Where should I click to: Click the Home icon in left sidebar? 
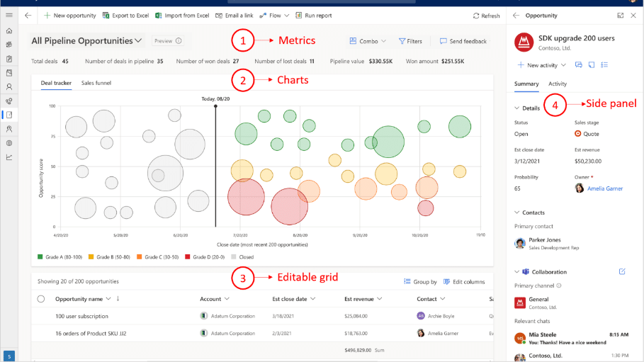[x=9, y=31]
